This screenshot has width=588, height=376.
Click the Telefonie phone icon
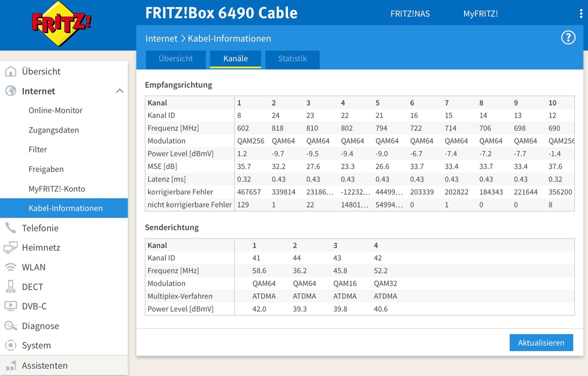pos(11,228)
